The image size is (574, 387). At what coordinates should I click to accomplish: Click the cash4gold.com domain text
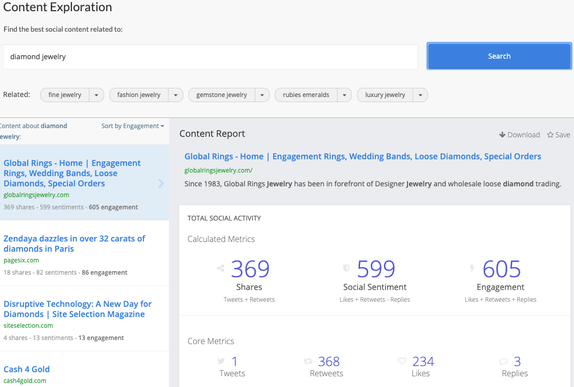click(x=25, y=381)
